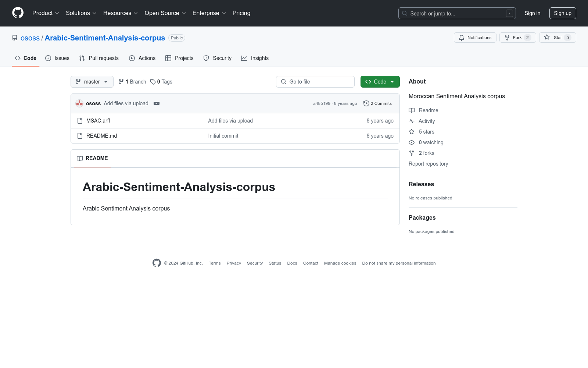Open the MSAC.arff file
This screenshot has width=588, height=368.
[98, 121]
